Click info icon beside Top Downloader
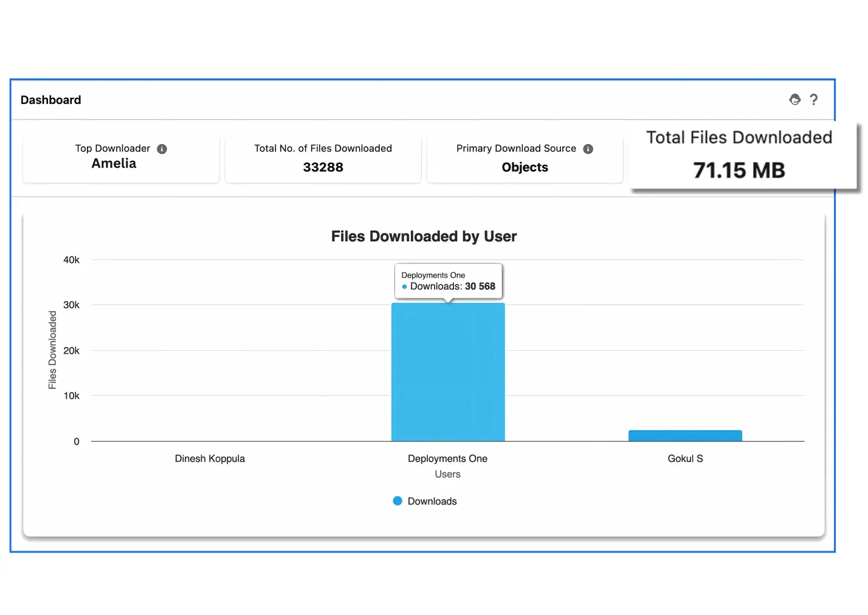Image resolution: width=868 pixels, height=615 pixels. click(162, 149)
